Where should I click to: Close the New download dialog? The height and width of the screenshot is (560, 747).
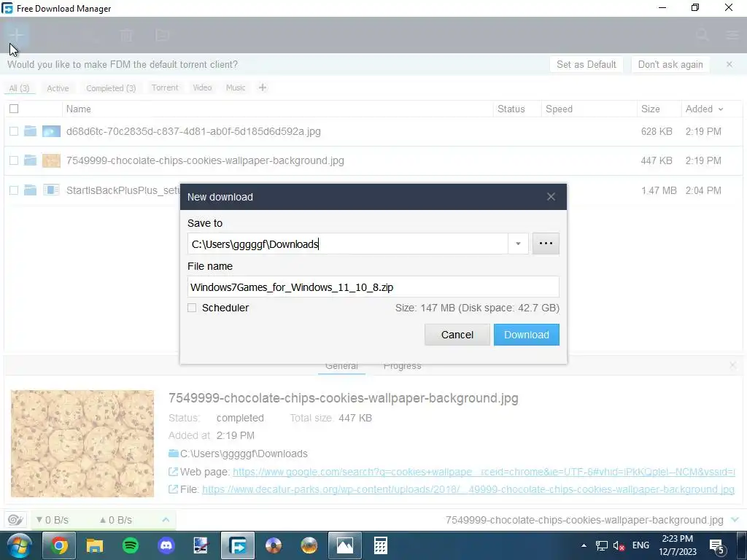click(551, 197)
